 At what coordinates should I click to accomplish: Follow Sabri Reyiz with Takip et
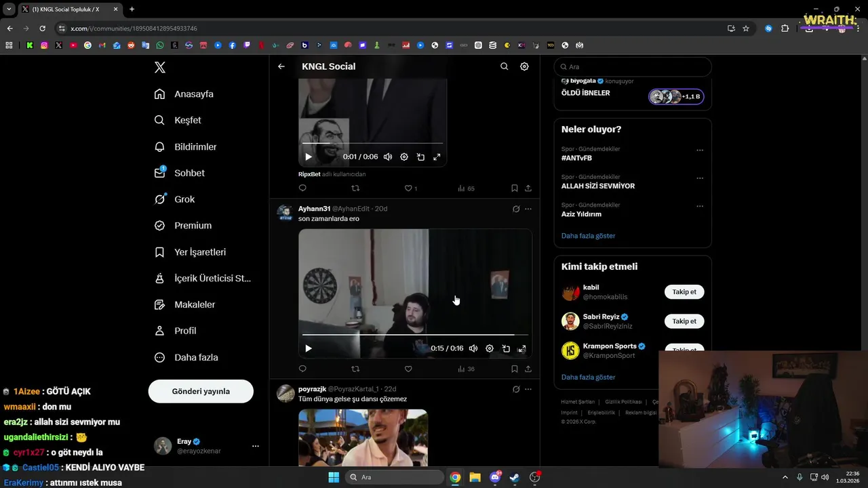[684, 321]
